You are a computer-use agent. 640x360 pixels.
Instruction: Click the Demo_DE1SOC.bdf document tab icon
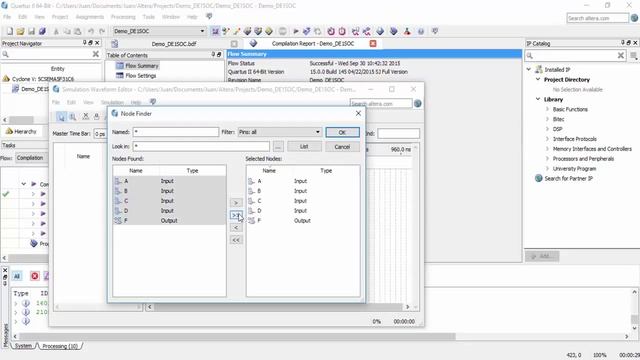tap(115, 44)
